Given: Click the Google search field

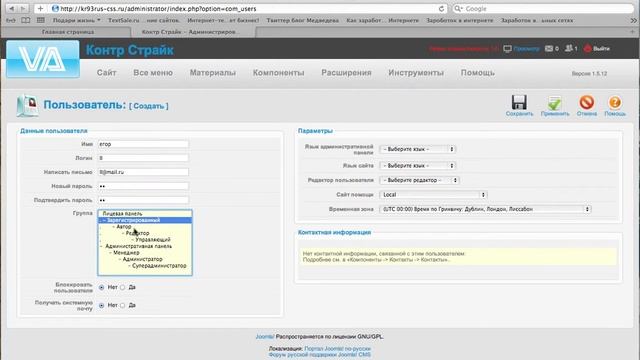Looking at the screenshot, I should 543,9.
